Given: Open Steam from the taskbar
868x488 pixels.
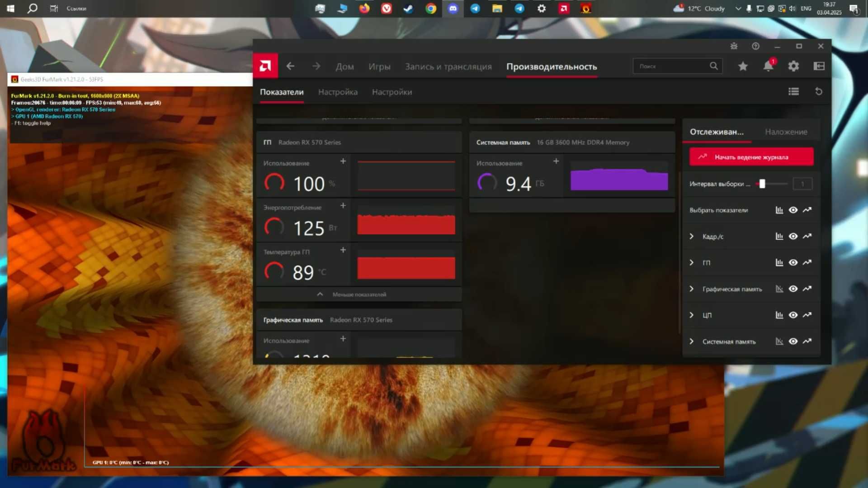Looking at the screenshot, I should point(408,9).
